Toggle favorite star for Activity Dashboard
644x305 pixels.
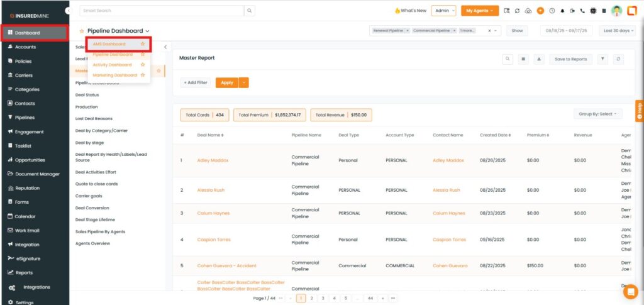pyautogui.click(x=143, y=65)
